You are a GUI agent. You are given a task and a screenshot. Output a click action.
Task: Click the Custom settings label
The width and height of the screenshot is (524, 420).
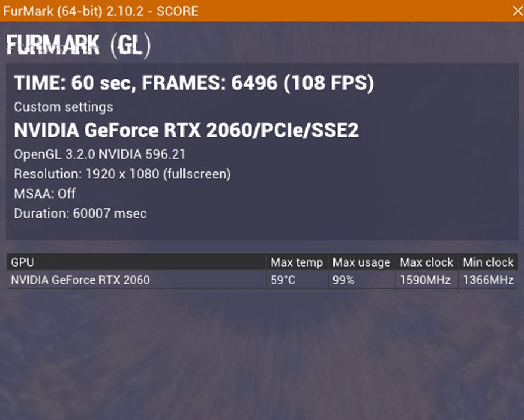pos(64,107)
